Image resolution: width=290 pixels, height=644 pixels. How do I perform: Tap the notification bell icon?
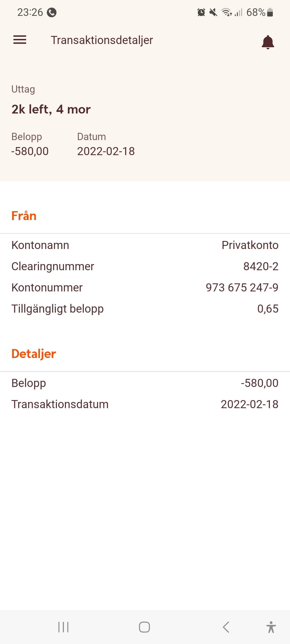pyautogui.click(x=268, y=42)
